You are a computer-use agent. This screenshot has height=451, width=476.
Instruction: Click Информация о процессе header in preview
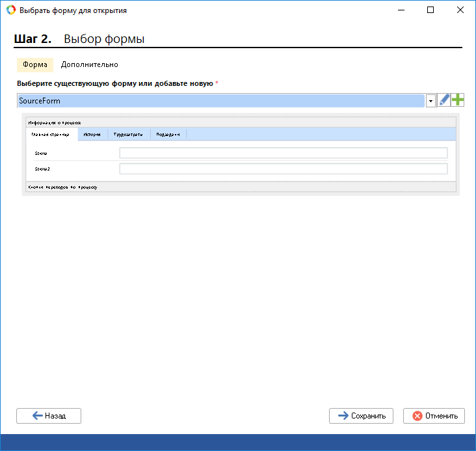point(55,122)
